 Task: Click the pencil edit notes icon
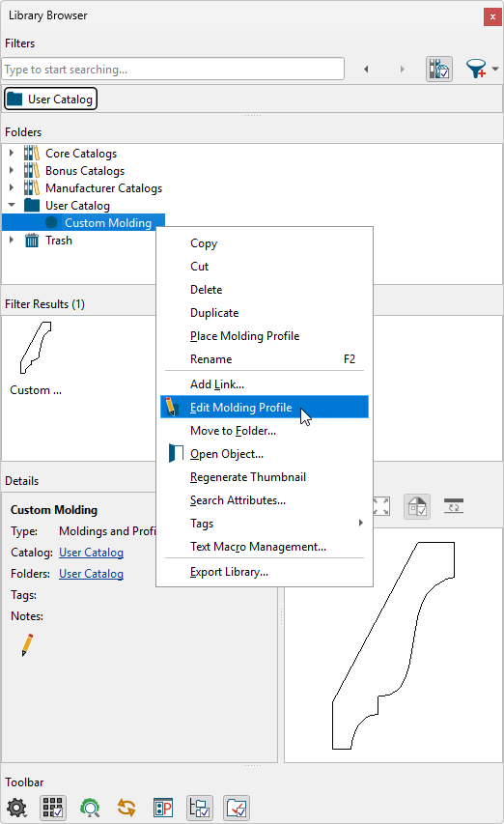tap(27, 644)
